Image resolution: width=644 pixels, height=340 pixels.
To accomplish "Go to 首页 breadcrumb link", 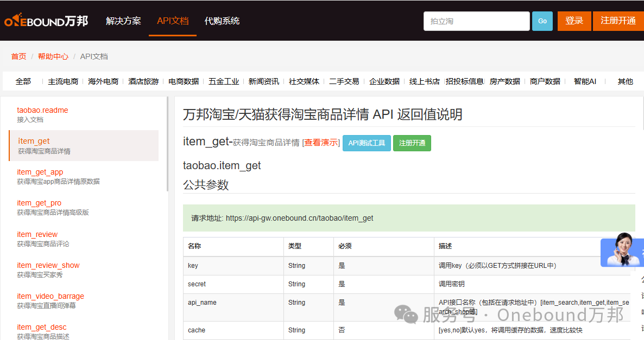I will point(18,56).
